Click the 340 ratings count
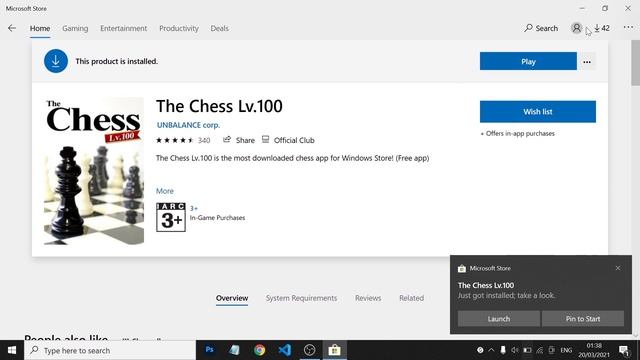The image size is (640, 360). (204, 140)
